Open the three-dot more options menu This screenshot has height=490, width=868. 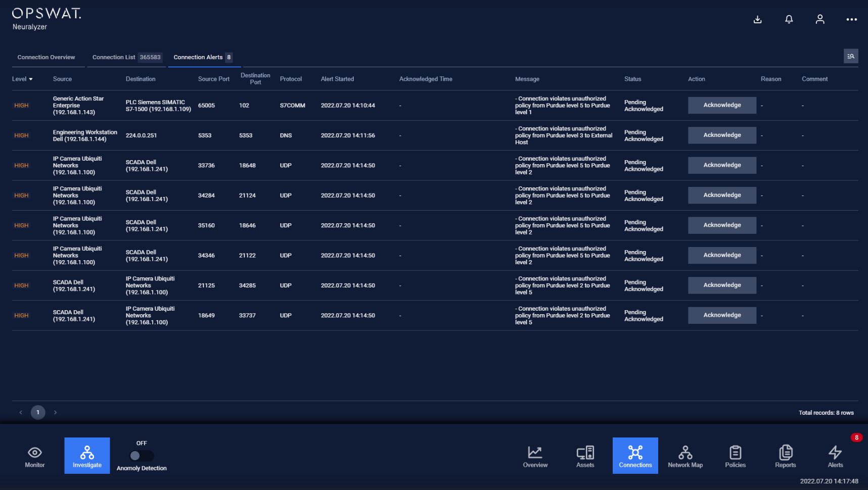coord(851,20)
